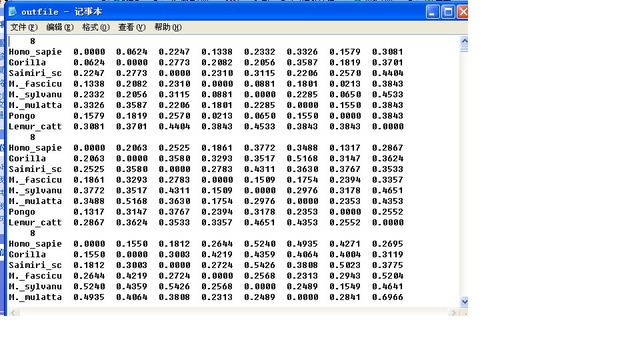Close the outfile Notepad window
The image size is (640, 360).
[462, 12]
